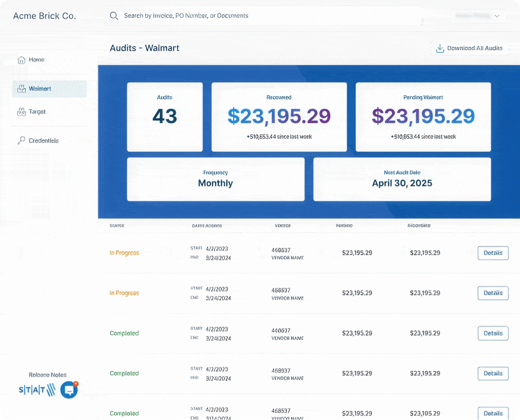520x420 pixels.
Task: Navigate to the Credentials menu item
Action: [44, 141]
